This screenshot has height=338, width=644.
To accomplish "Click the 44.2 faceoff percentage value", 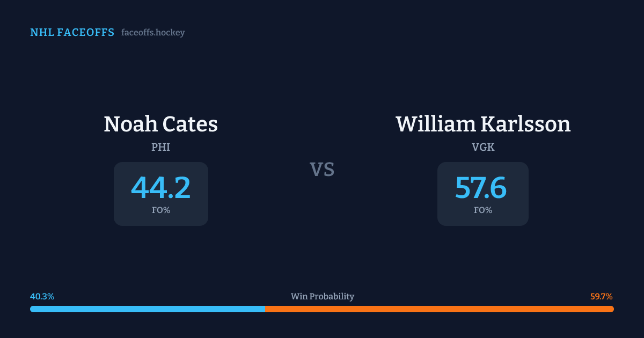I will click(x=160, y=187).
